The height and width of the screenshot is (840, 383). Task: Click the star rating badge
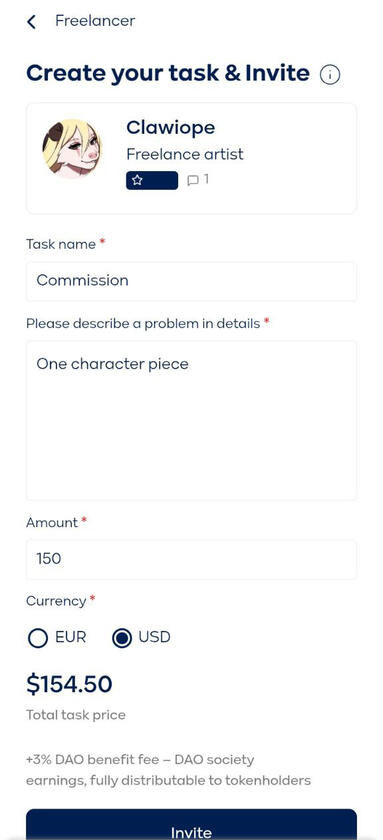[152, 181]
